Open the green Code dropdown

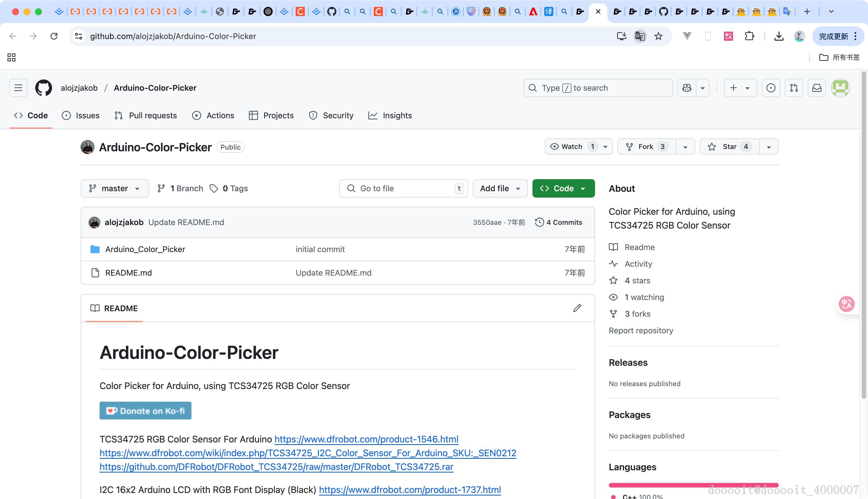coord(563,188)
